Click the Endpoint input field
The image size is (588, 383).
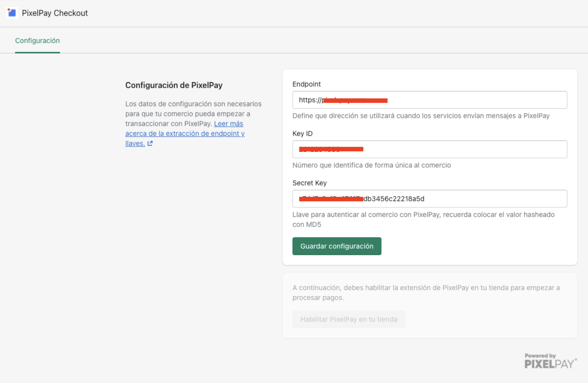click(x=430, y=100)
